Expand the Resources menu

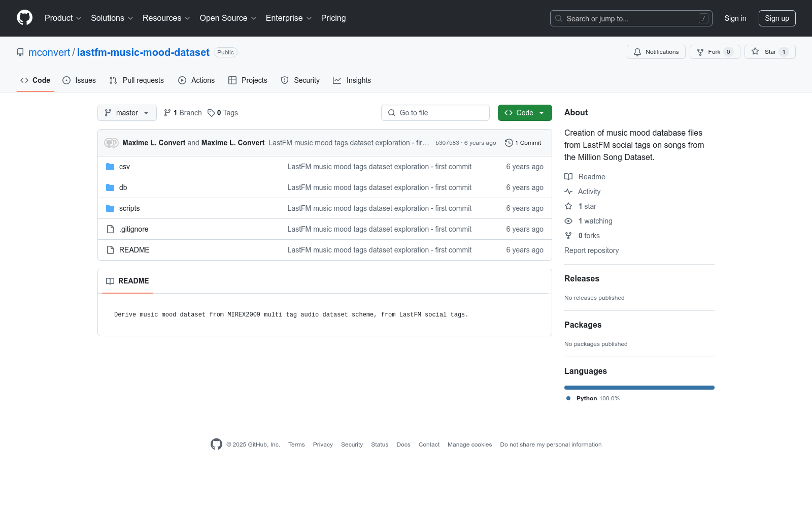(x=166, y=18)
